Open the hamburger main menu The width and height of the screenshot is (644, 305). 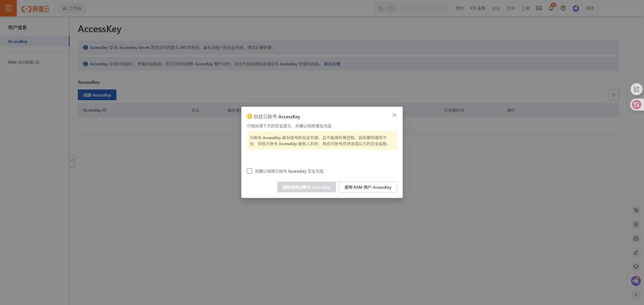(x=8, y=8)
